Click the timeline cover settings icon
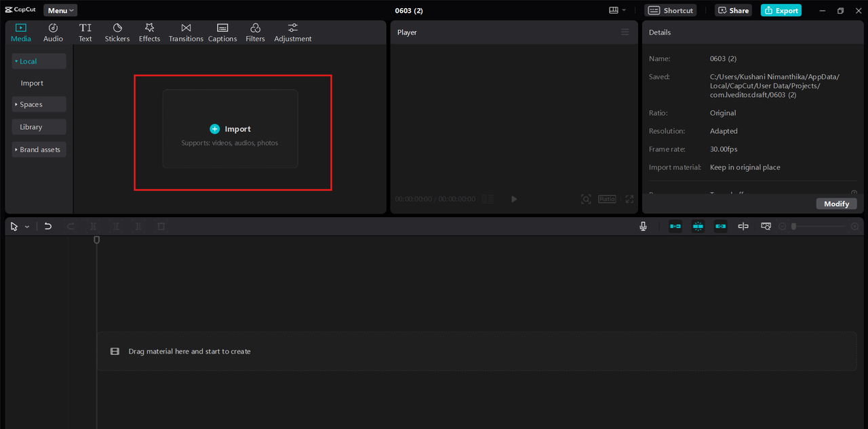The width and height of the screenshot is (868, 429). pos(766,227)
